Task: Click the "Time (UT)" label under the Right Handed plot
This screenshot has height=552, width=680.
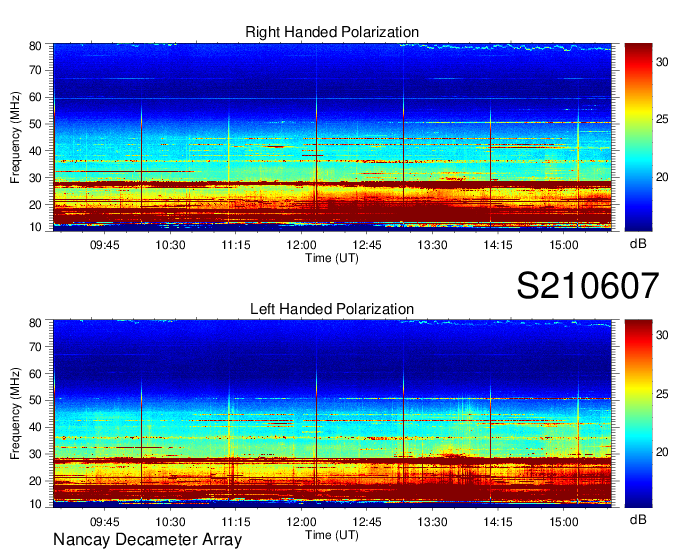Action: click(332, 258)
